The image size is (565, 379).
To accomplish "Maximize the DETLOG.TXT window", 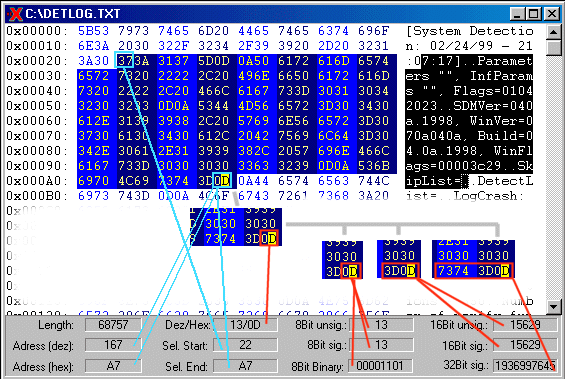I will 534,14.
